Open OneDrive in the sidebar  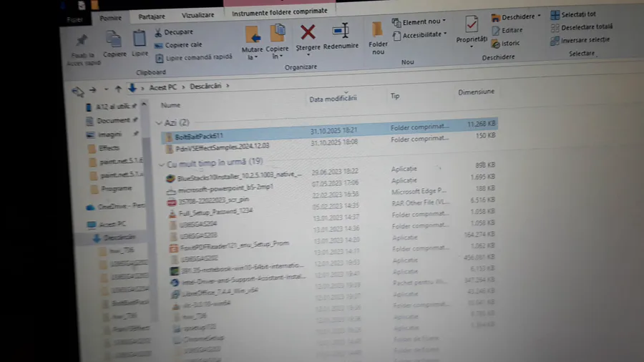(x=115, y=207)
